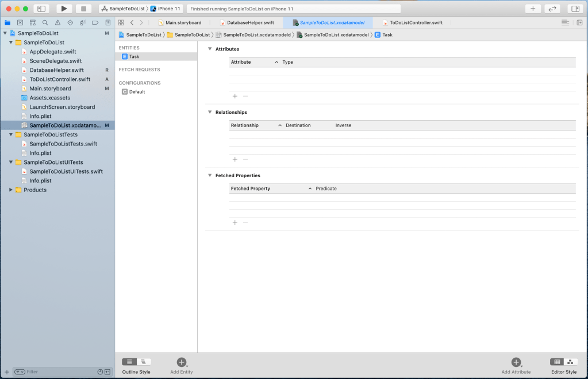This screenshot has height=379, width=588.
Task: Show the issue navigator warning icon
Action: point(58,22)
